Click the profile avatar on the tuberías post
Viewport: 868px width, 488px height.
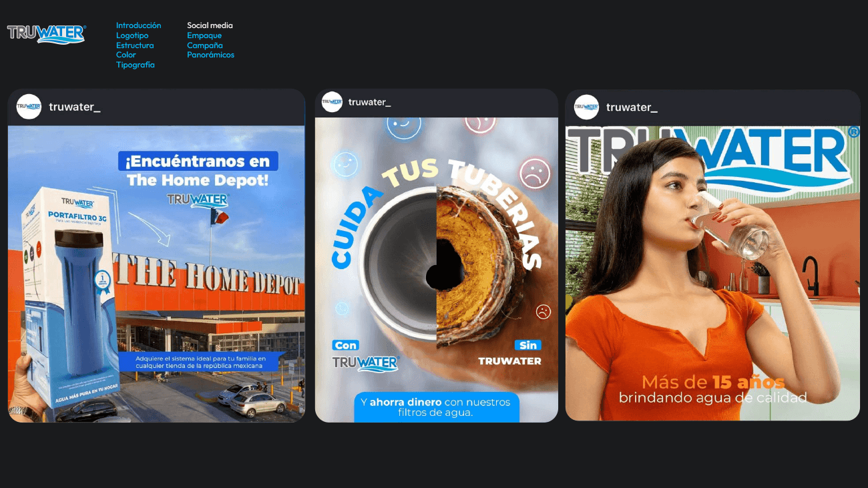coord(332,102)
